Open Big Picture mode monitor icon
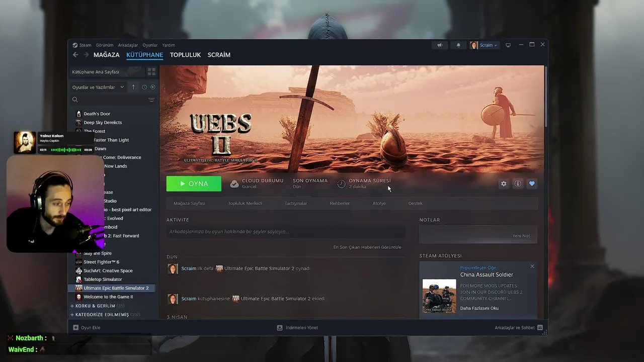This screenshot has width=644, height=362. click(x=508, y=45)
